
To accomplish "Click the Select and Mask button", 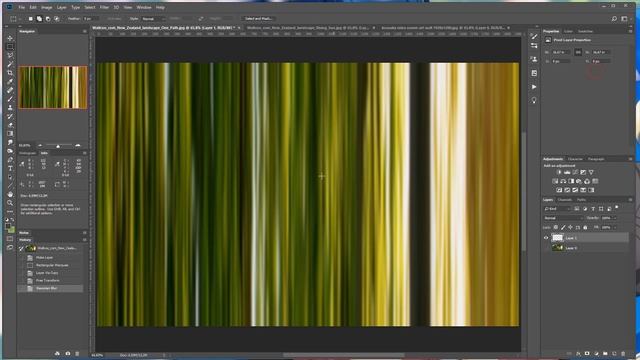I will [x=258, y=19].
